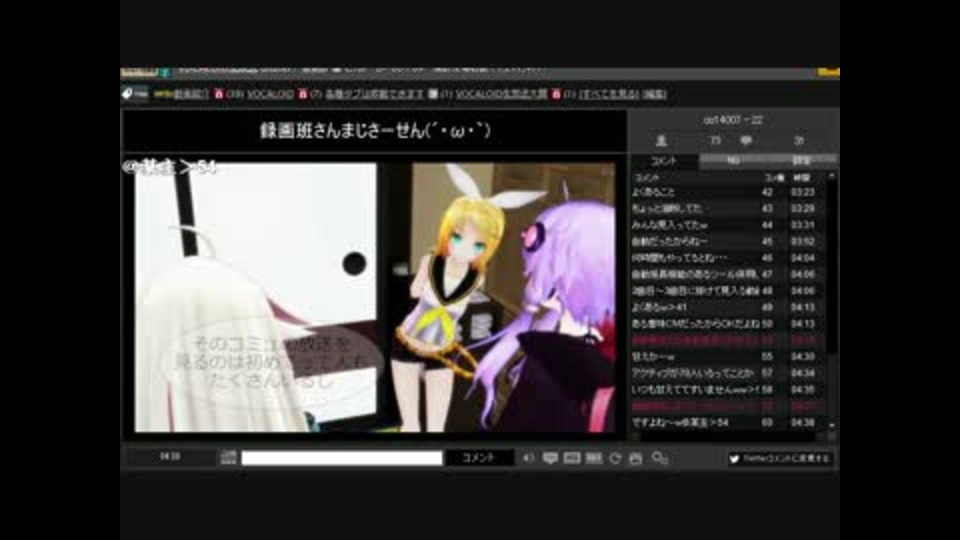960x540 pixels.
Task: Click the scroll up arrow of comment list
Action: click(831, 176)
